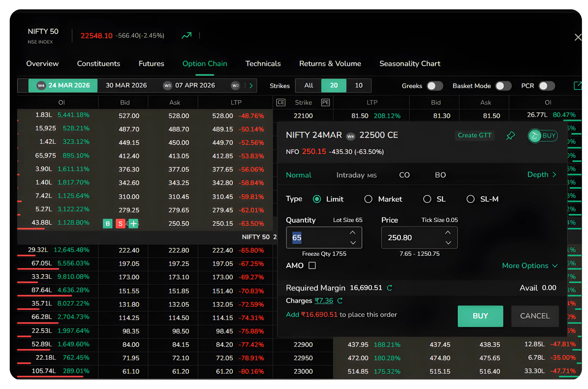The width and height of the screenshot is (588, 389).
Task: Open the Charges ₹7.36 breakdown link
Action: (324, 301)
